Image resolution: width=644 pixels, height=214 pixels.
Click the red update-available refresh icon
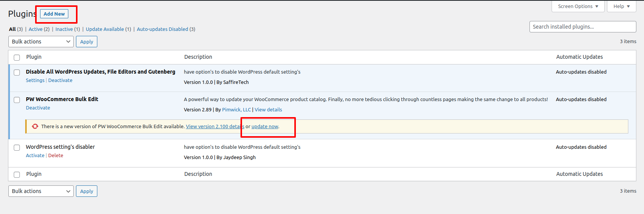pos(35,126)
